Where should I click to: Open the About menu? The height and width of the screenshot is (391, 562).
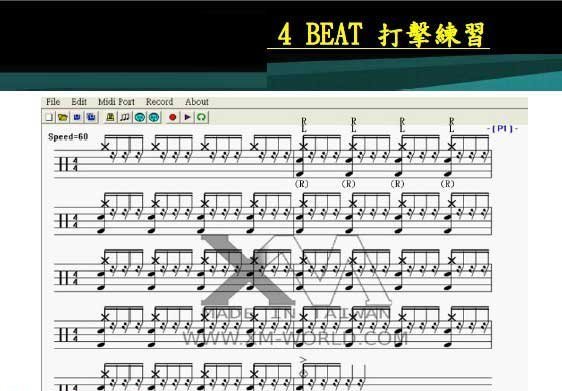[x=197, y=102]
